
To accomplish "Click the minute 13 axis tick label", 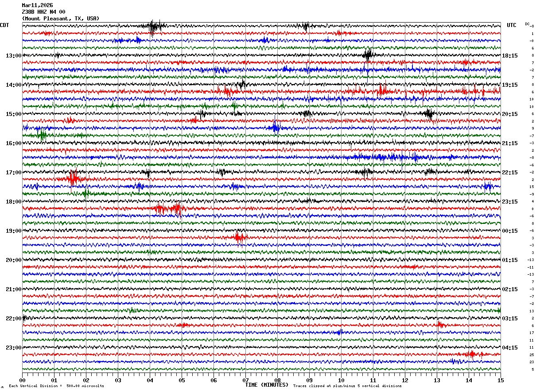I will point(437,380).
